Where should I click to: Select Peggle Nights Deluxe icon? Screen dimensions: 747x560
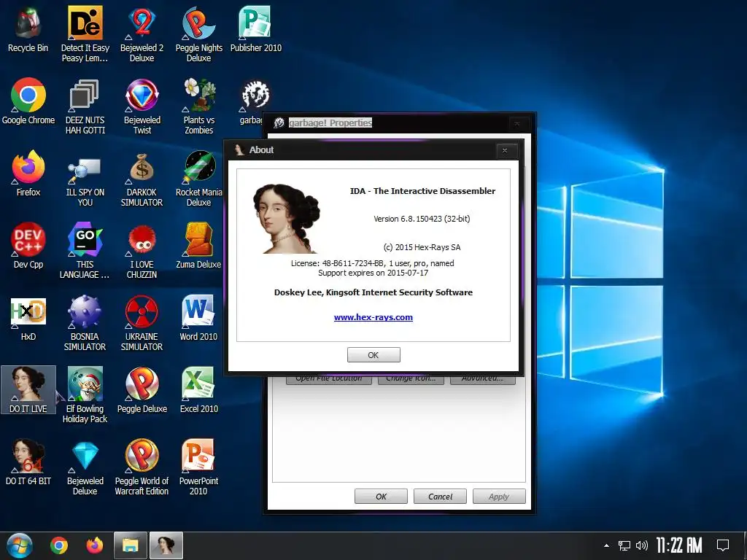tap(198, 34)
